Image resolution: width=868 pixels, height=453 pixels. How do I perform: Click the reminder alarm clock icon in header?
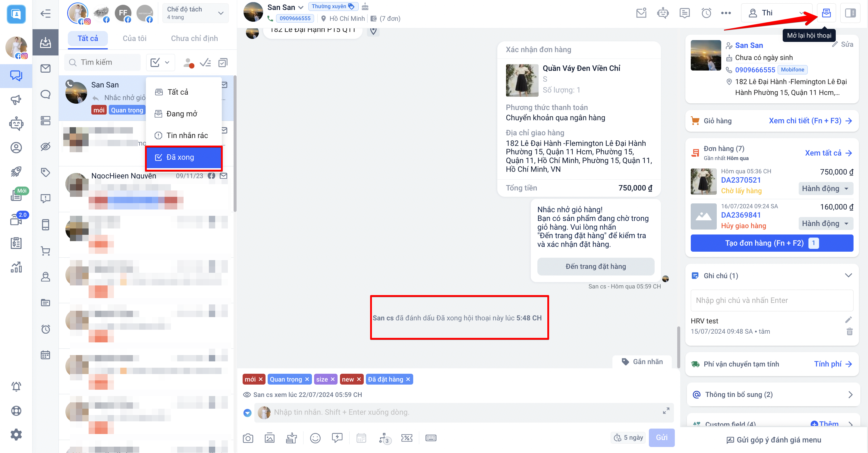706,13
